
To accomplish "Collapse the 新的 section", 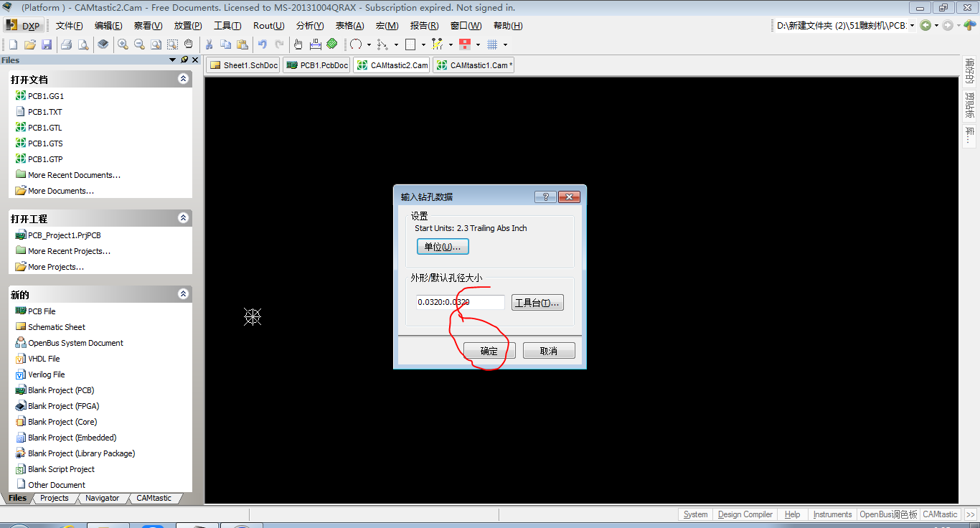I will coord(184,294).
